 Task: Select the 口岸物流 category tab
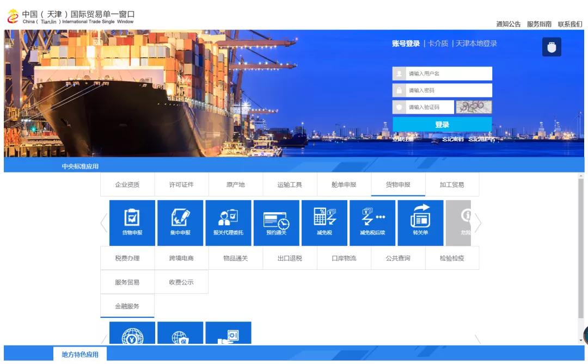point(344,258)
